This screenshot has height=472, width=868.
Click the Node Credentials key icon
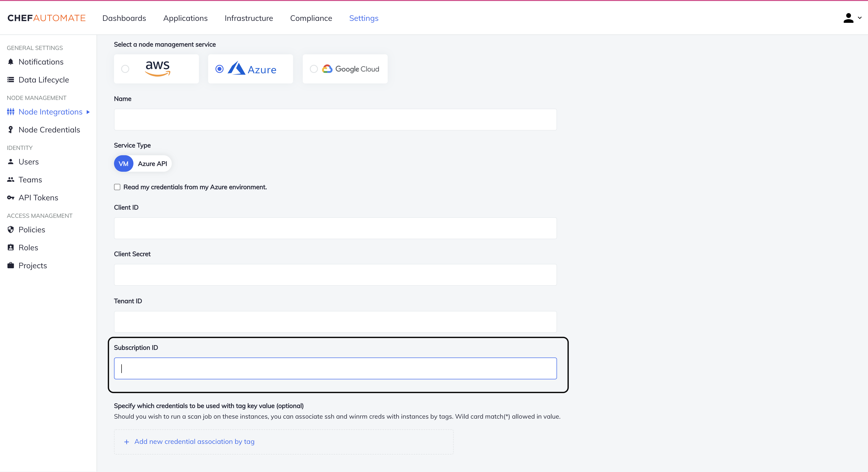pos(11,130)
